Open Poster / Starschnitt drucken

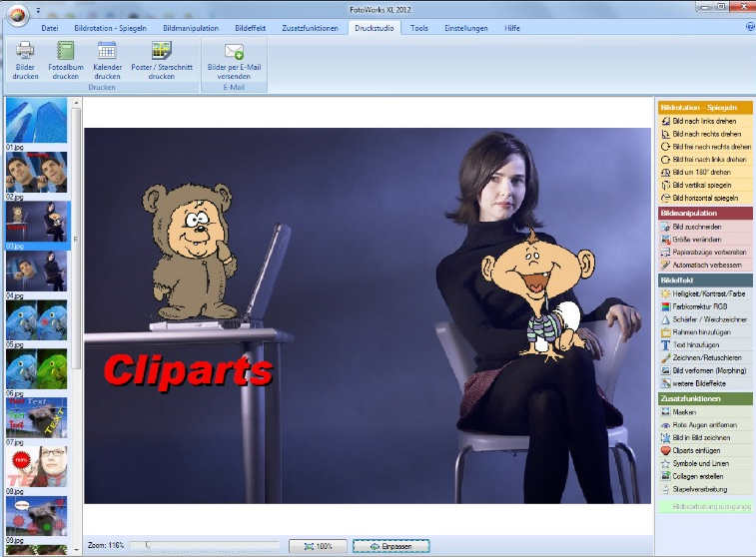pos(162,61)
